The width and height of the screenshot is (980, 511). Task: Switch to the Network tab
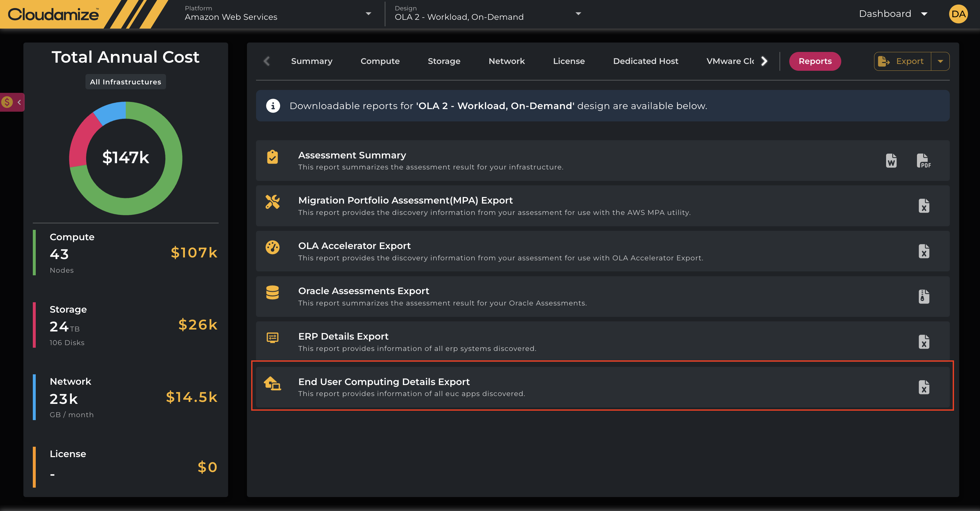click(506, 61)
